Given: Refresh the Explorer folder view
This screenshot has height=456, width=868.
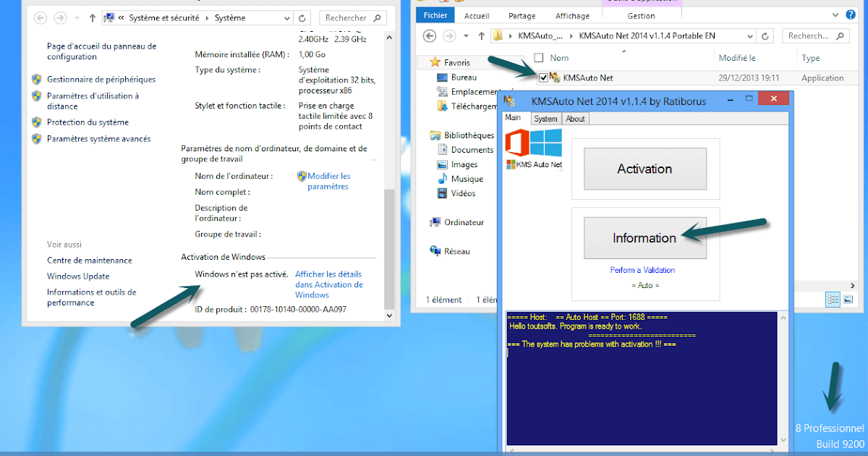Looking at the screenshot, I should (767, 35).
